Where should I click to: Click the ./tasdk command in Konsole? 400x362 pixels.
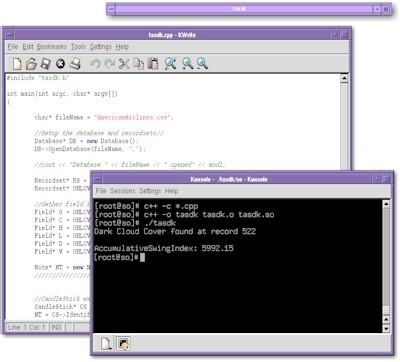click(160, 223)
